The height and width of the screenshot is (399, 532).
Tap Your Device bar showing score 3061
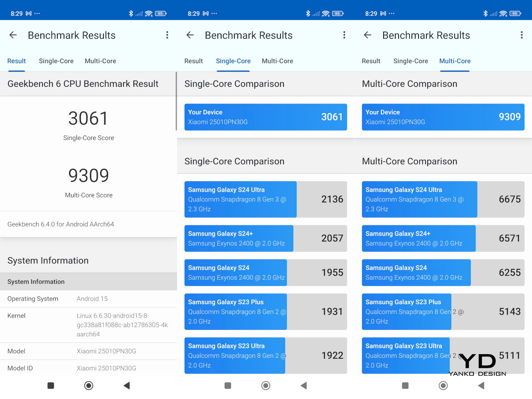(x=266, y=117)
